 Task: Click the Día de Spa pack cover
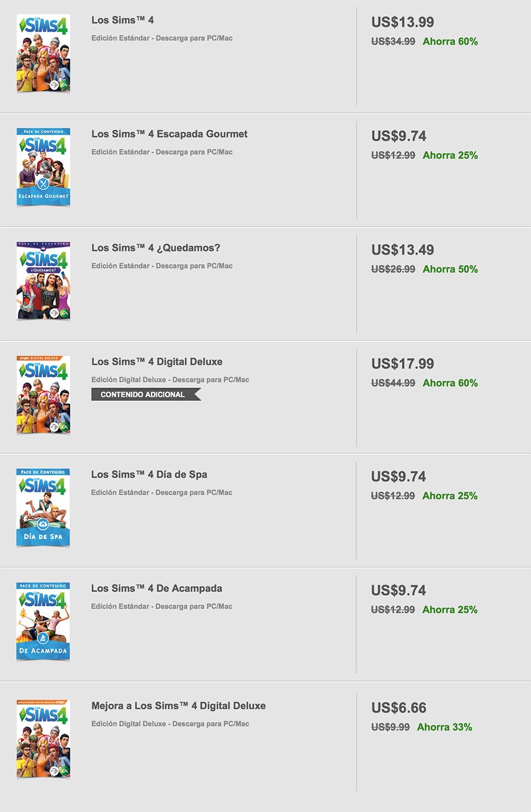pyautogui.click(x=43, y=508)
